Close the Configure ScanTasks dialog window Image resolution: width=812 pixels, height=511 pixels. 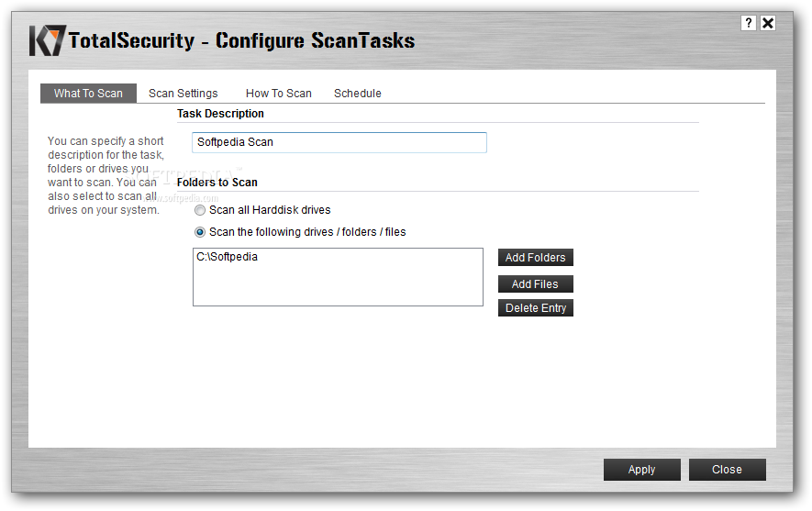tap(768, 23)
